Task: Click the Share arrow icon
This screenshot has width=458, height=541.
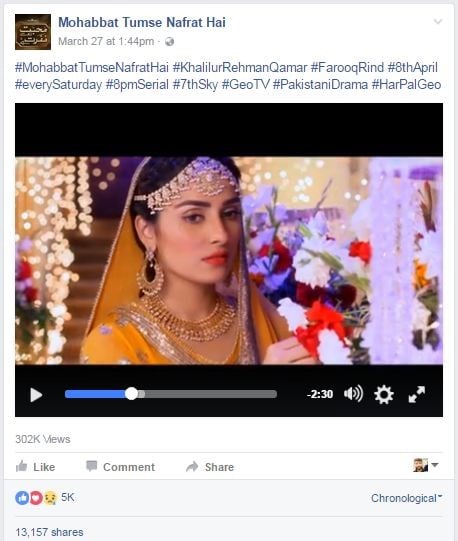Action: [192, 466]
